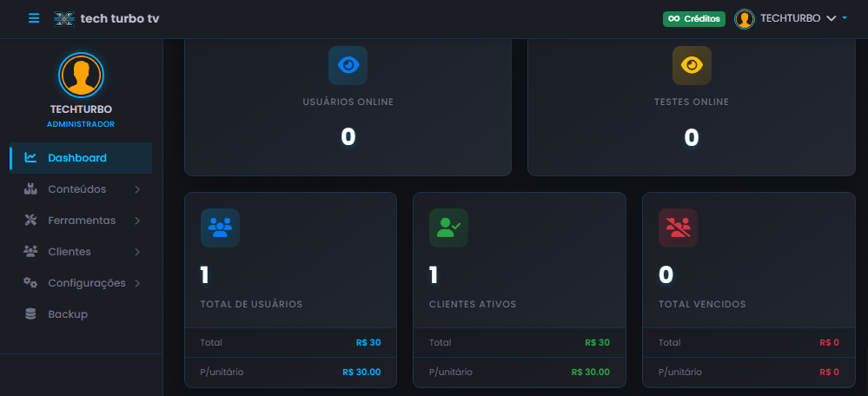Open the TECHTURBO avatar in header
This screenshot has height=396, width=868.
745,19
